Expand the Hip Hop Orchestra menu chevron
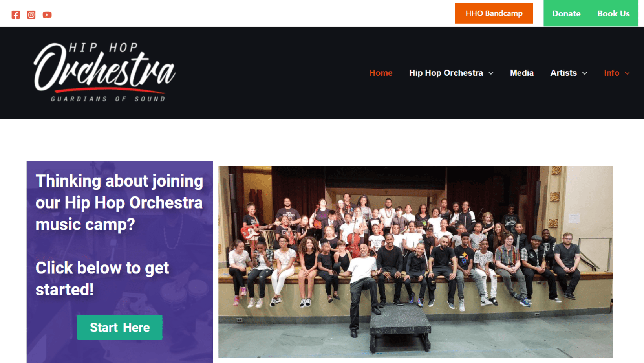 [x=491, y=73]
